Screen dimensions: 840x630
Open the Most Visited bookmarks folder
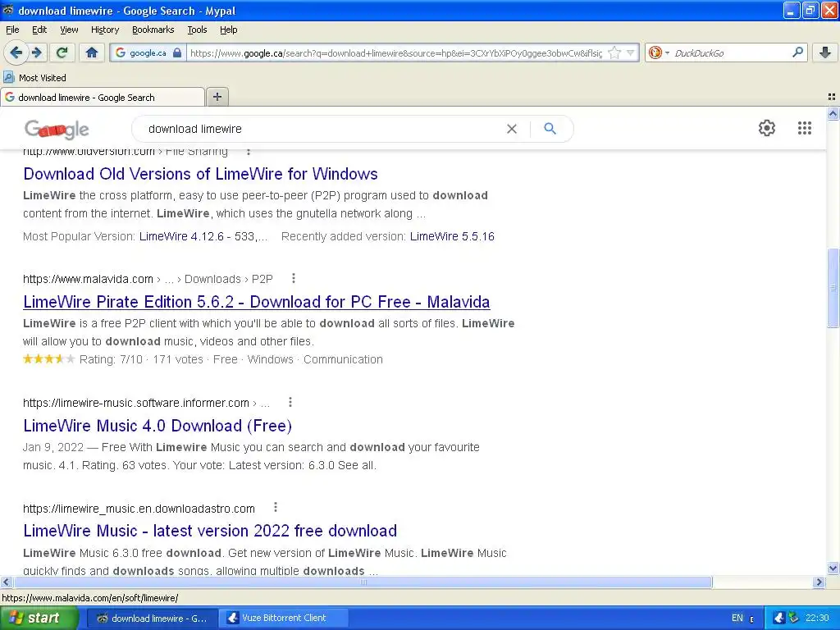coord(34,78)
